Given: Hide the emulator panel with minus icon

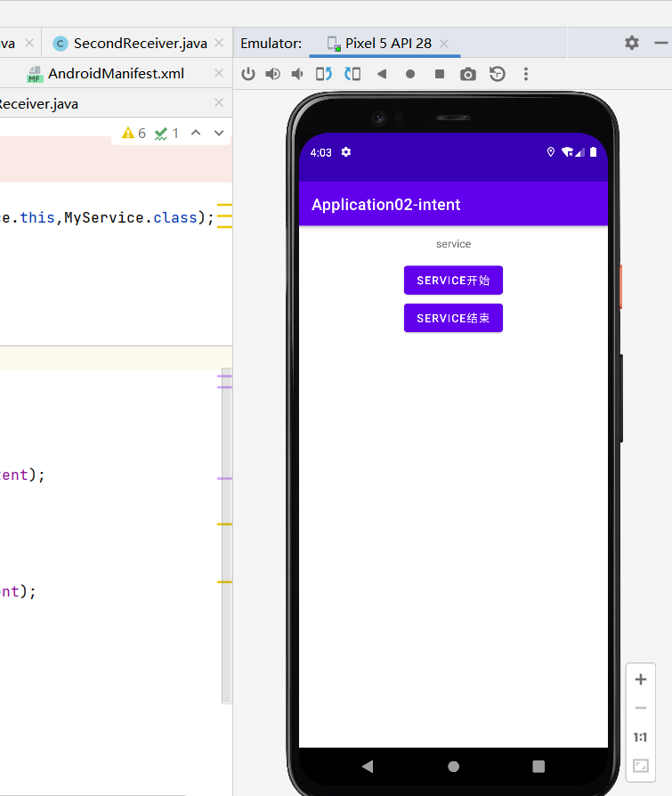Looking at the screenshot, I should tap(661, 43).
